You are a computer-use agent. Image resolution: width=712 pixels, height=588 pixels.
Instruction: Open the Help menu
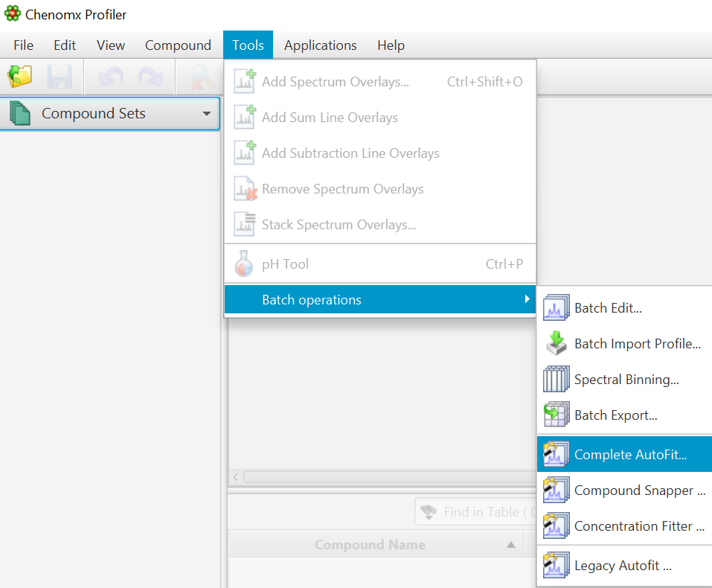click(391, 45)
